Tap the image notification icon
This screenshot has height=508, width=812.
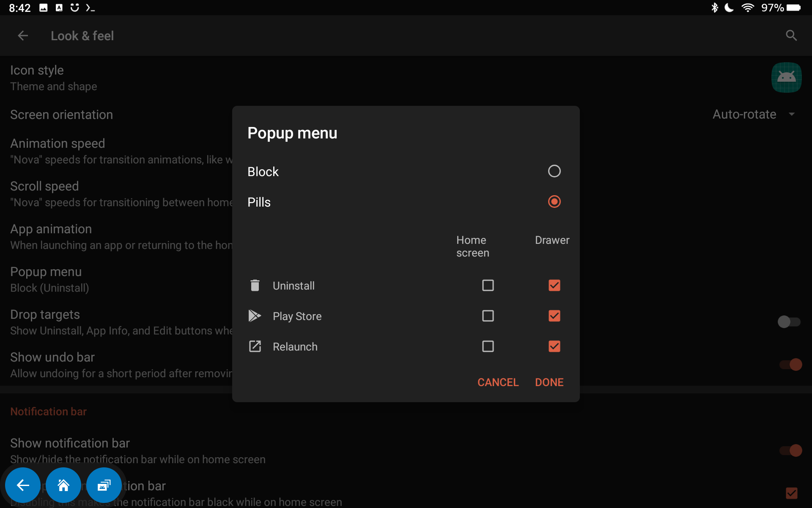click(44, 8)
